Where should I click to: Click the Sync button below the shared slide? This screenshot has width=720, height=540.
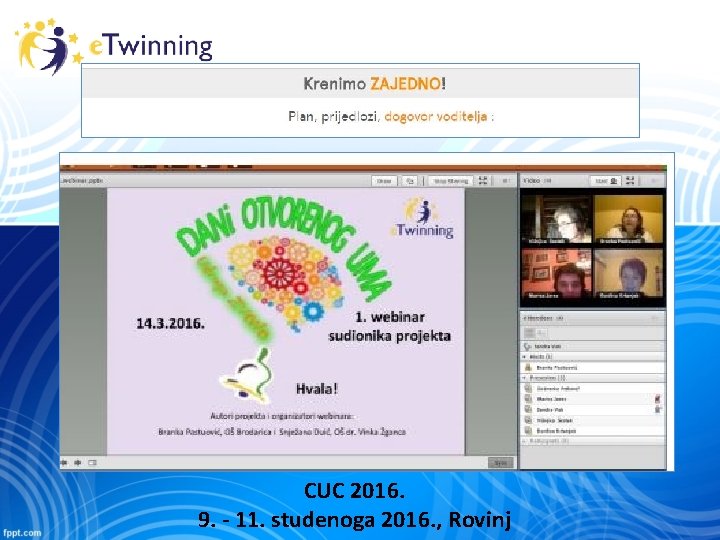500,462
